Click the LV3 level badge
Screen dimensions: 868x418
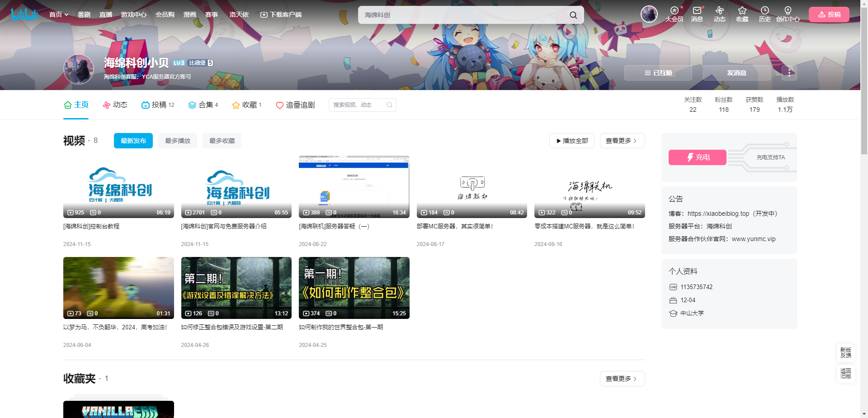(179, 63)
